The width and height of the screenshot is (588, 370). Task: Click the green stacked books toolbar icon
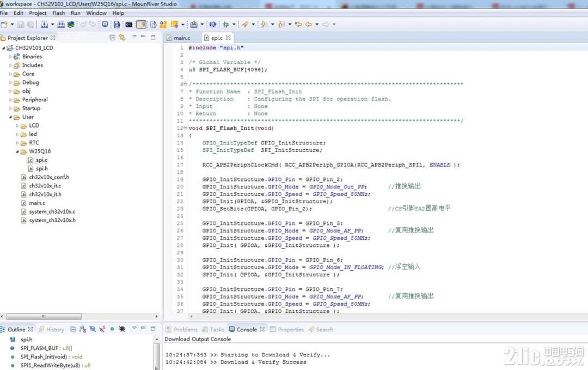pos(71,25)
